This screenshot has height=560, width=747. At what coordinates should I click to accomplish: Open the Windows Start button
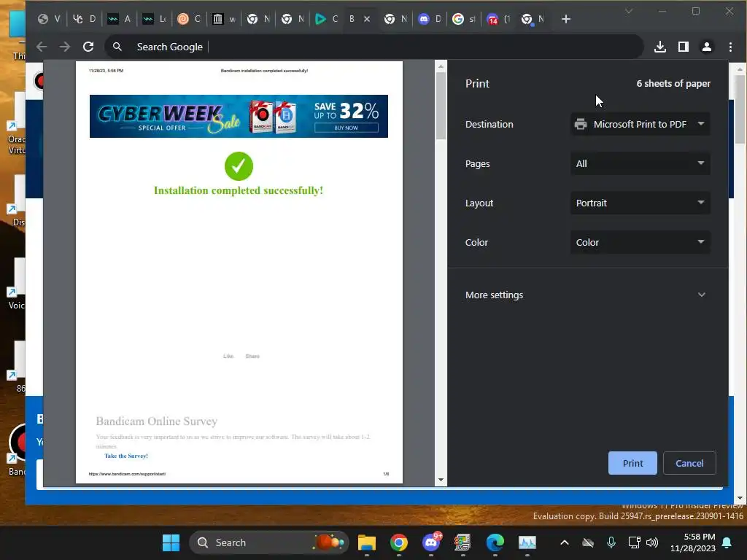(171, 542)
